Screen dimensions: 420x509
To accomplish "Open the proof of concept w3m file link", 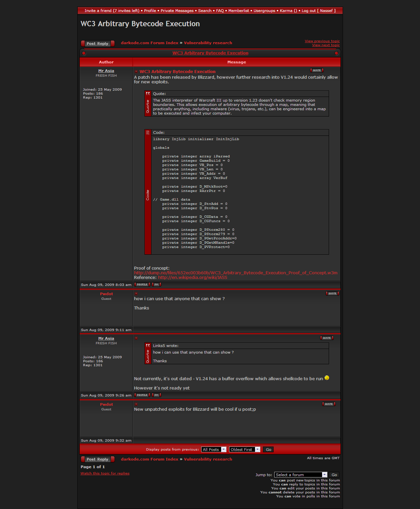I will tap(235, 273).
